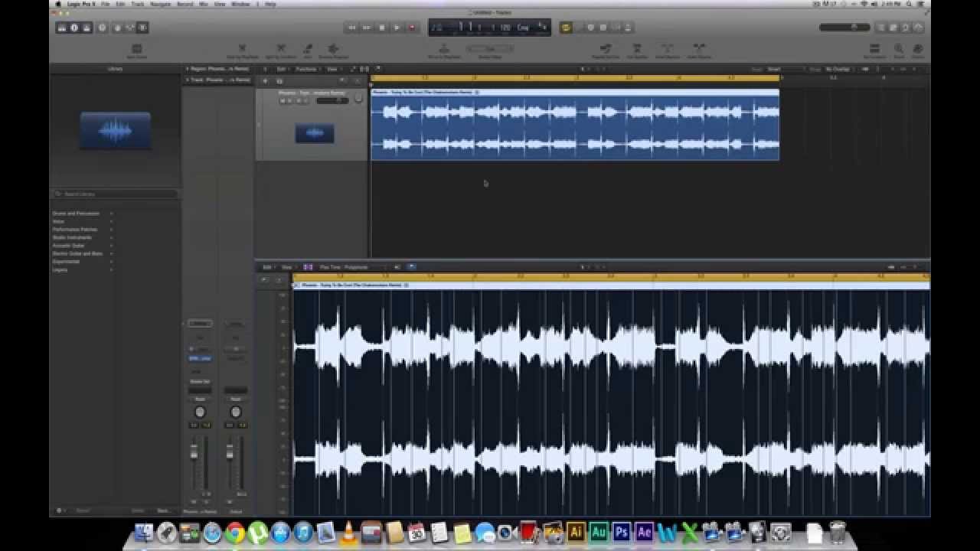Viewport: 980px width, 551px height.
Task: Open the Mix menu in menu bar
Action: [204, 4]
